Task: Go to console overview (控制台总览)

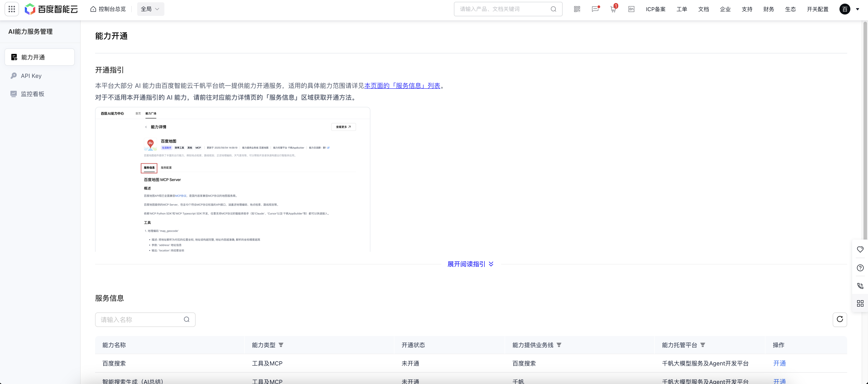Action: [x=108, y=9]
